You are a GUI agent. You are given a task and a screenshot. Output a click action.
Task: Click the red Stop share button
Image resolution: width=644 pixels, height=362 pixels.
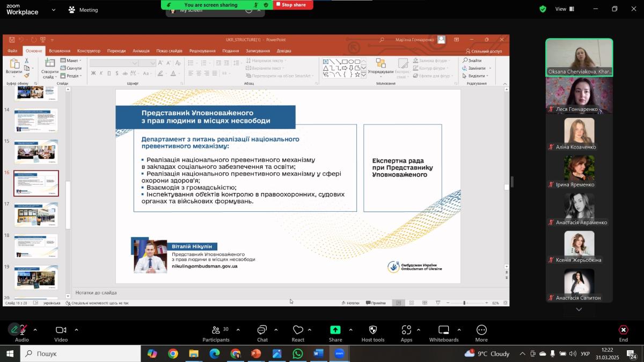(292, 5)
